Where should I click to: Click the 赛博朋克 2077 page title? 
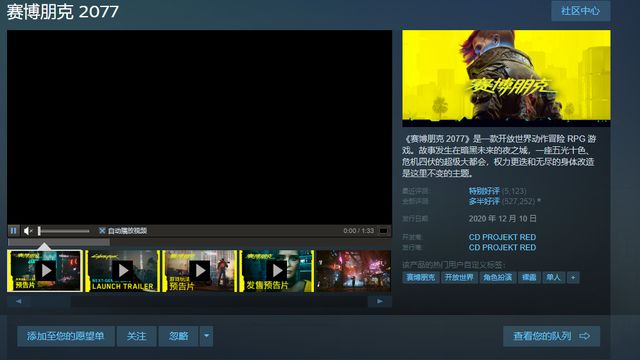63,12
